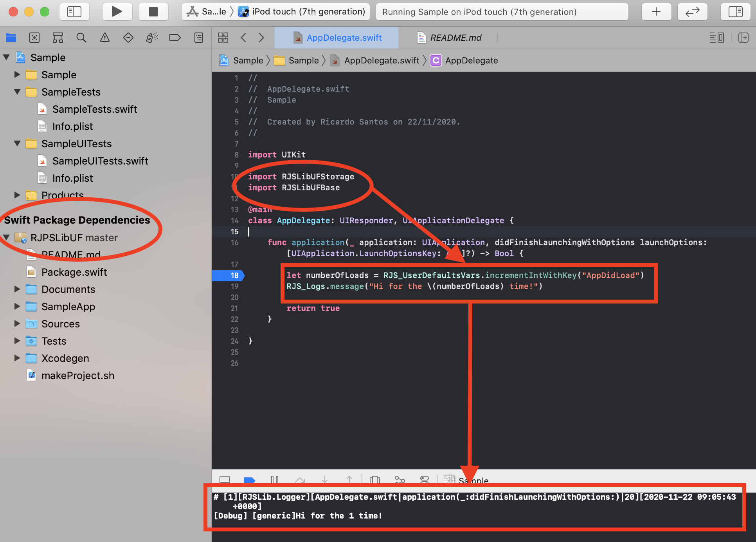This screenshot has height=542, width=756.
Task: Open the Report navigator icon
Action: click(x=199, y=38)
